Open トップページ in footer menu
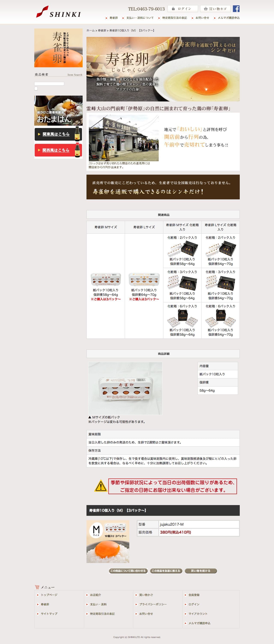 coord(49,595)
